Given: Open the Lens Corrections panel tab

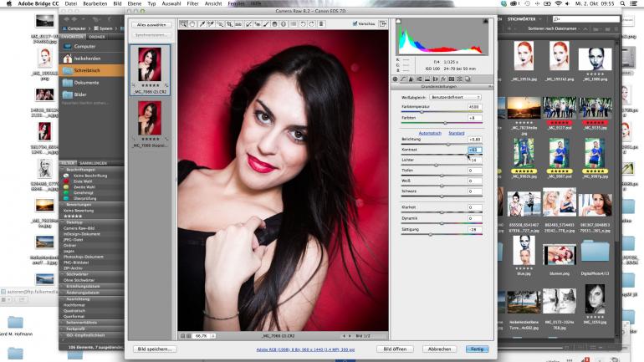Looking at the screenshot, I should click(x=436, y=79).
